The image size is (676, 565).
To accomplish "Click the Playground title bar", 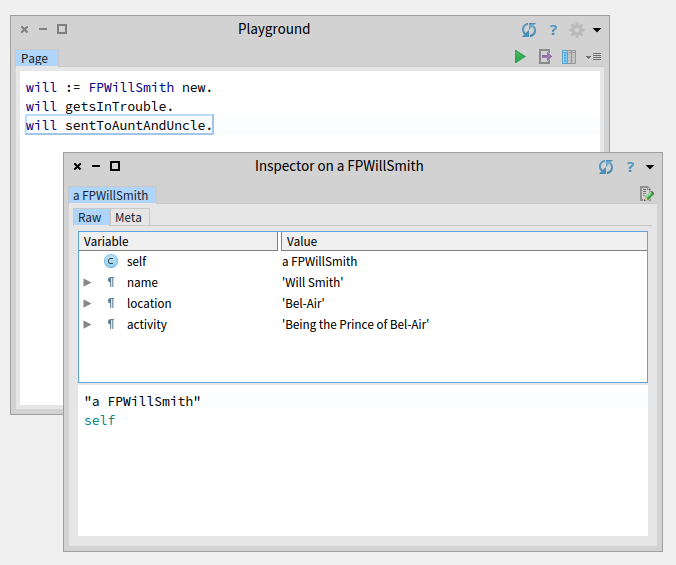I will (x=274, y=29).
